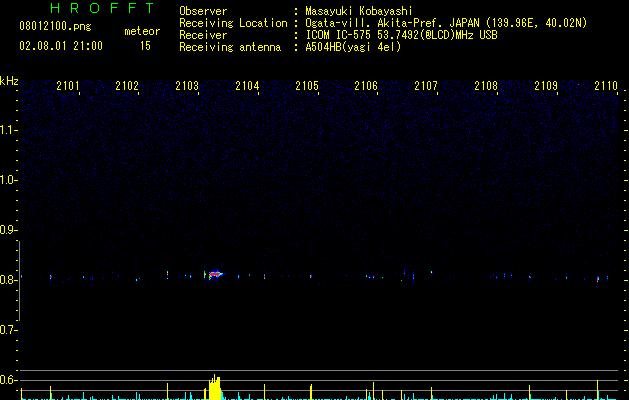Click the 1.0 kHz axis label
This screenshot has width=629, height=400.
pos(8,180)
